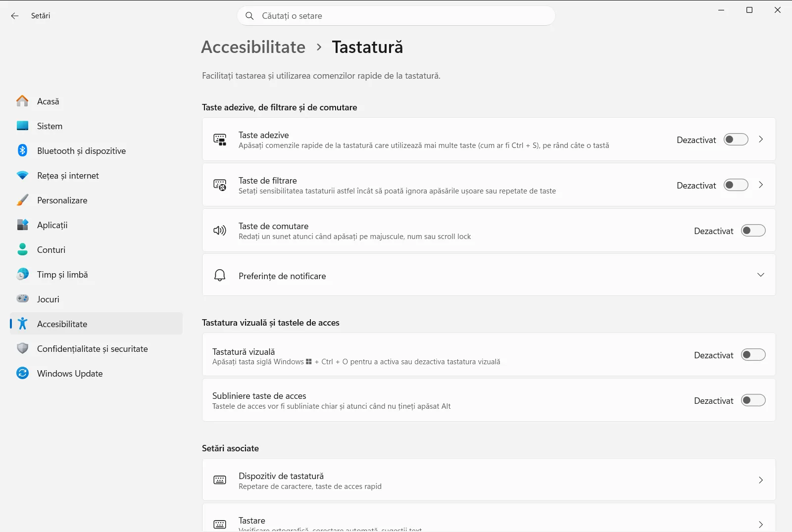Turn on Taste de comutare switch
Viewport: 792px width, 532px height.
click(x=753, y=231)
